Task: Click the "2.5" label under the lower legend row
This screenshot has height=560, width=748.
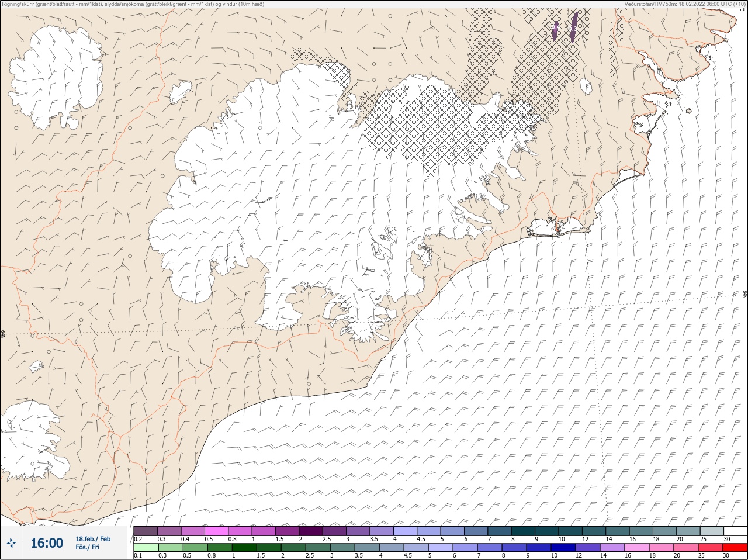Action: pyautogui.click(x=310, y=555)
